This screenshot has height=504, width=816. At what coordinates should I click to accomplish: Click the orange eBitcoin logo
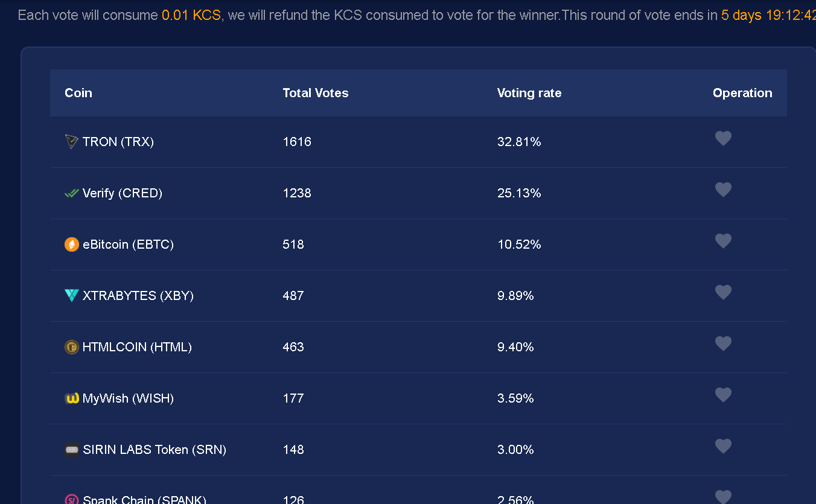tap(72, 244)
